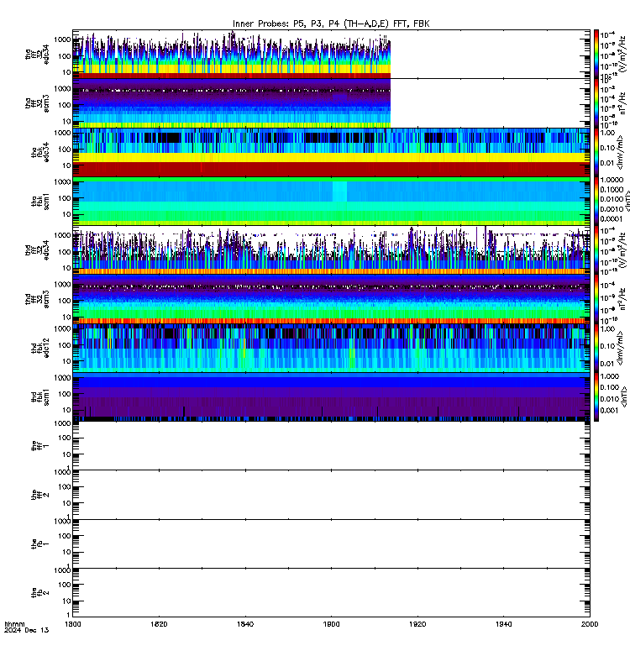The height and width of the screenshot is (672, 630).
Task: Click the color bar beside tha fbk edc34 panel
Action: (596, 152)
